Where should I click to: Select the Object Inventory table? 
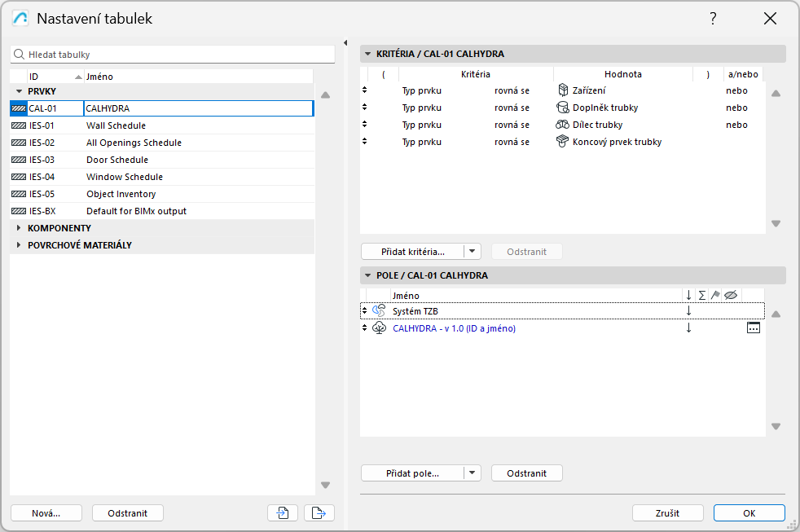click(121, 194)
